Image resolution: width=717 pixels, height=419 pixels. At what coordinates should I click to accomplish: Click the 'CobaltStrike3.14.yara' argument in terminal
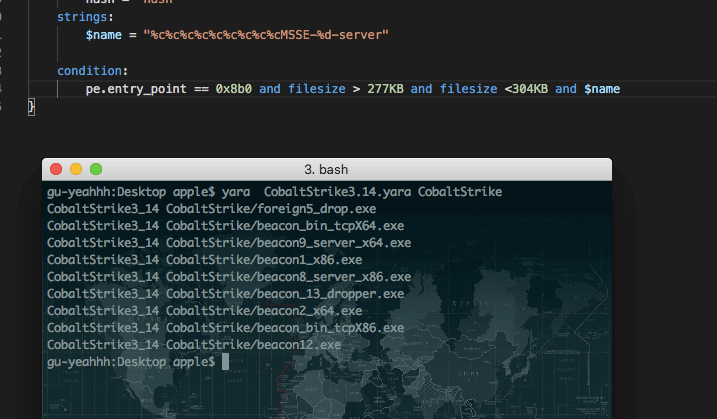[337, 192]
